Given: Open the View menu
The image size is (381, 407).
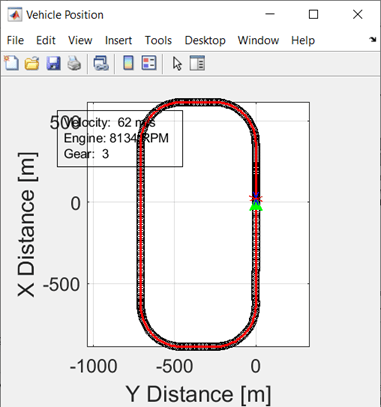Looking at the screenshot, I should point(80,40).
